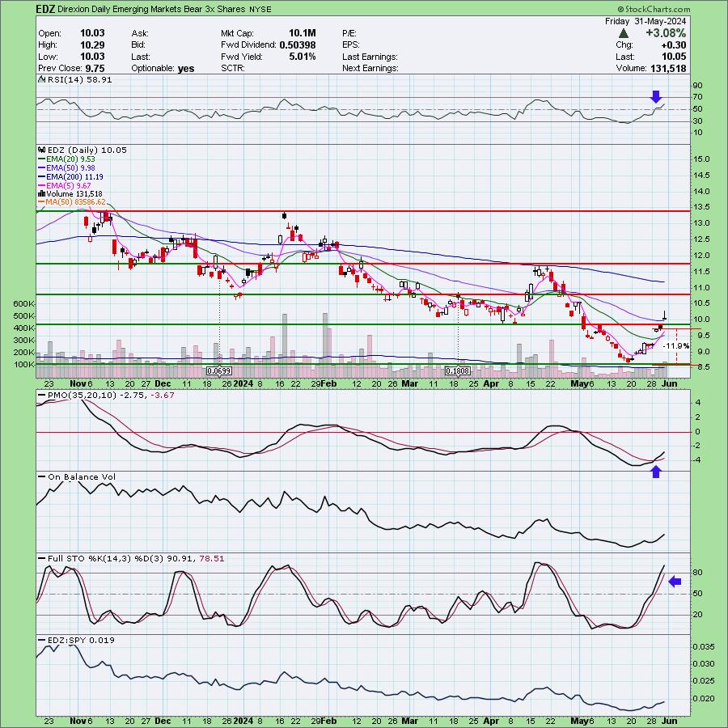
Task: Click the P/E label
Action: click(349, 33)
